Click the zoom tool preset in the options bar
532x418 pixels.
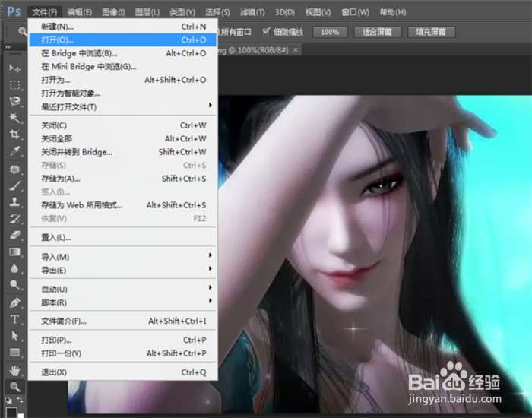tap(22, 32)
